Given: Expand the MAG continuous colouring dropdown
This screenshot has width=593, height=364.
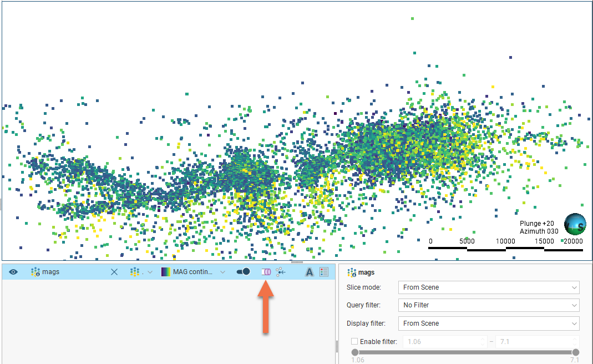Looking at the screenshot, I should click(x=222, y=272).
